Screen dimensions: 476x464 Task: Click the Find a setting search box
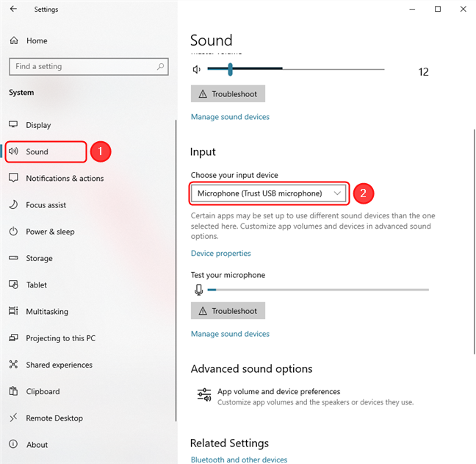click(x=89, y=66)
